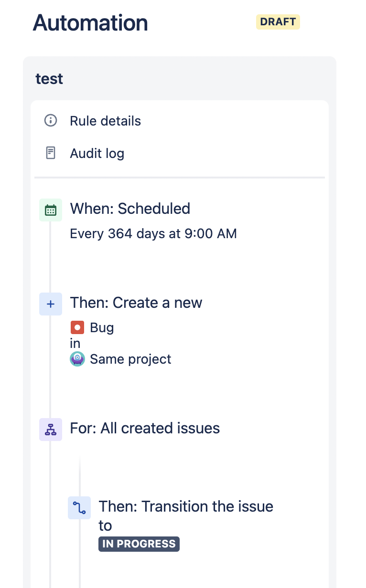Image resolution: width=366 pixels, height=588 pixels.
Task: Click the document icon beside Audit log
Action: [50, 153]
